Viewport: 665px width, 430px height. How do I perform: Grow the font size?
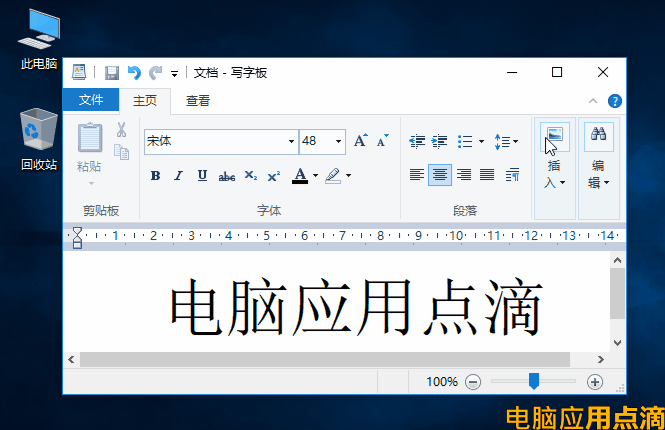(x=360, y=141)
